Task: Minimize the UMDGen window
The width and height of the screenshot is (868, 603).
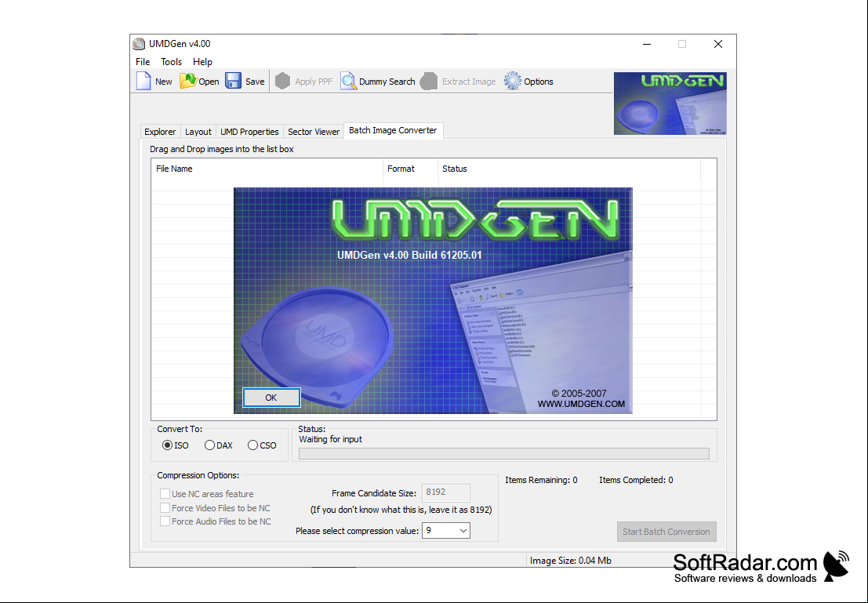Action: 647,44
